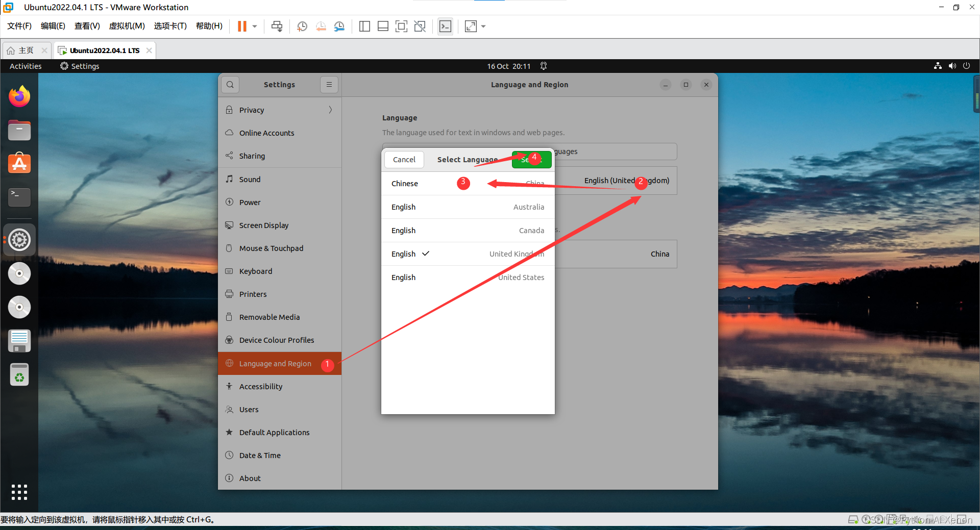Open the 文件(F) menu
The width and height of the screenshot is (980, 530).
click(19, 26)
